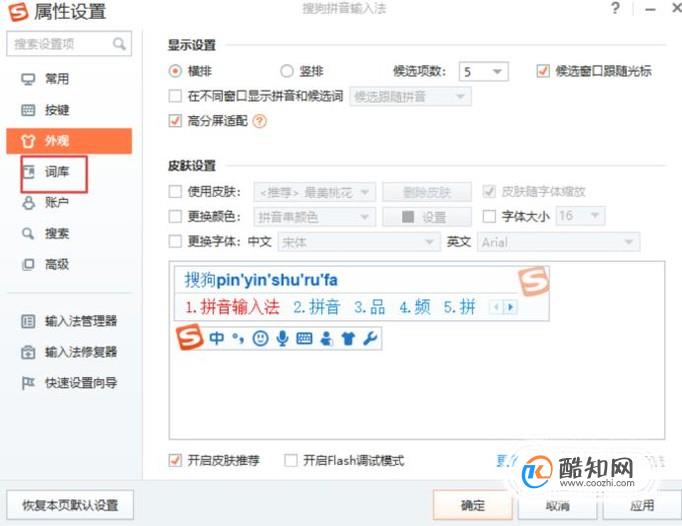Screen dimensions: 682x526
Task: Open the Chinese font dropdown 宋体
Action: pyautogui.click(x=357, y=242)
